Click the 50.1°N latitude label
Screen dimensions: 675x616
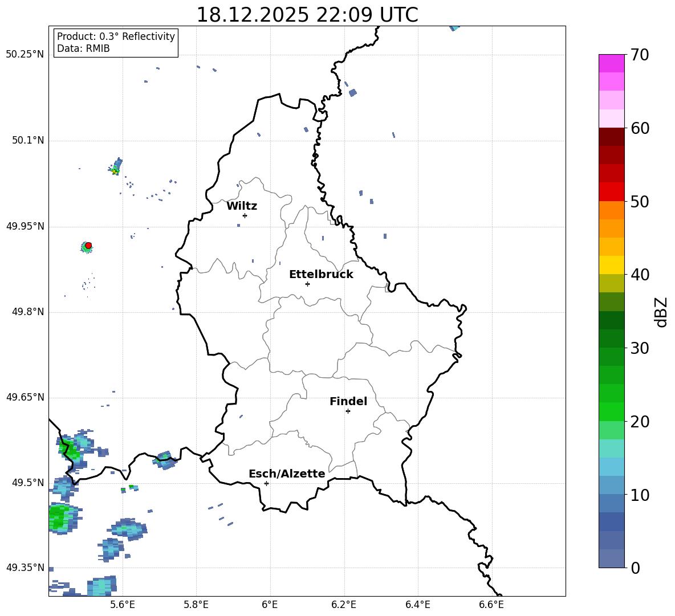(28, 140)
